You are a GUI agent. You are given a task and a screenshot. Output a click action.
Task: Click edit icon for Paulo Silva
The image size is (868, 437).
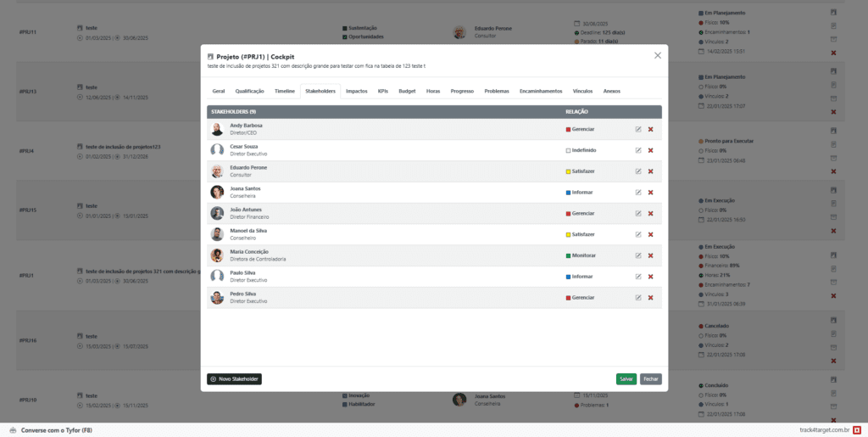tap(637, 277)
